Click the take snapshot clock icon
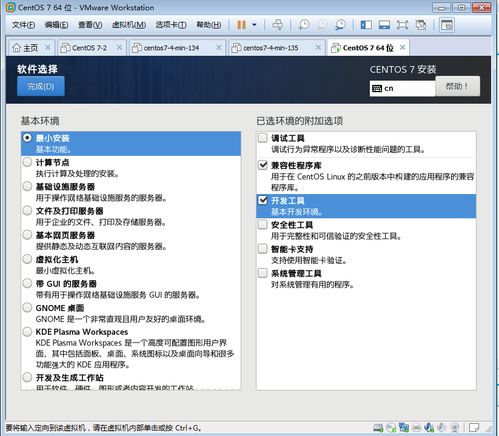Image resolution: width=499 pixels, height=436 pixels. click(x=303, y=25)
